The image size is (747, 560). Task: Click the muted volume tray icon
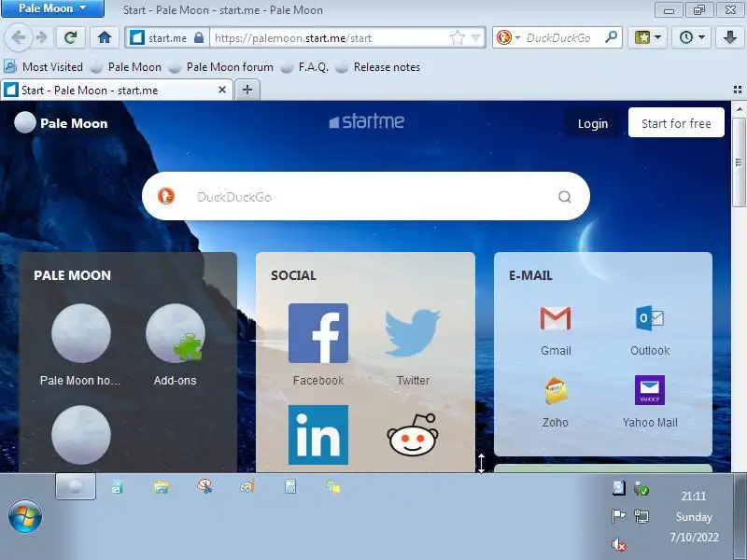[x=619, y=544]
